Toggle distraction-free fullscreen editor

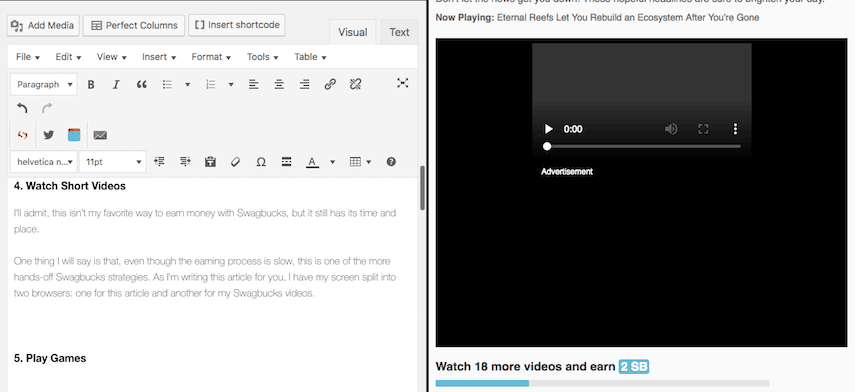click(x=402, y=83)
